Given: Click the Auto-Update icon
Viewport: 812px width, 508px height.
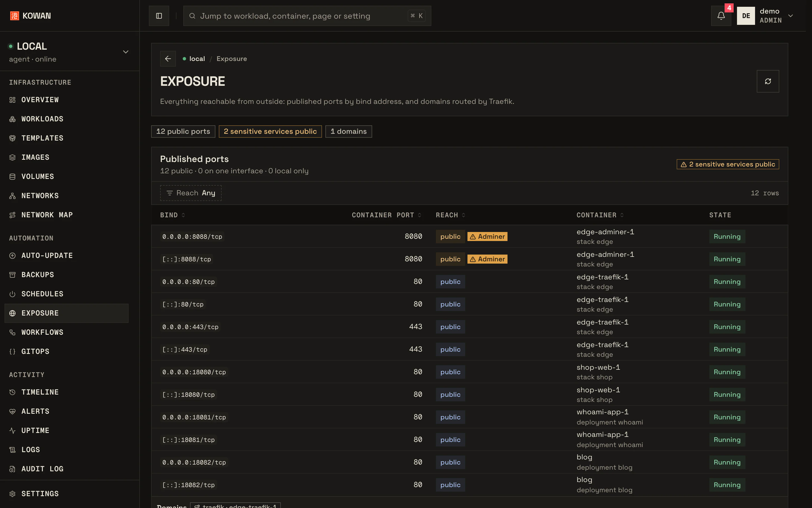Looking at the screenshot, I should (x=12, y=256).
